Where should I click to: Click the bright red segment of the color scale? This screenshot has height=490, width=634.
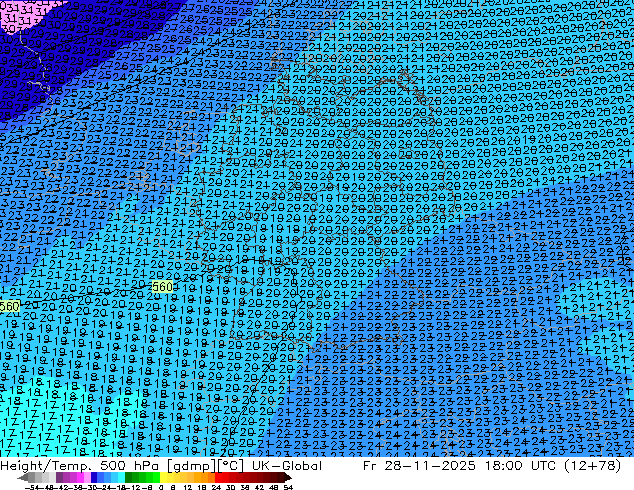[218, 477]
